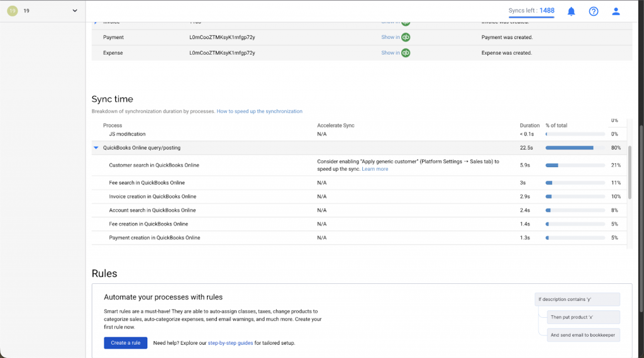
Task: Select Invoice creation in QuickBooks Online row
Action: coord(152,197)
